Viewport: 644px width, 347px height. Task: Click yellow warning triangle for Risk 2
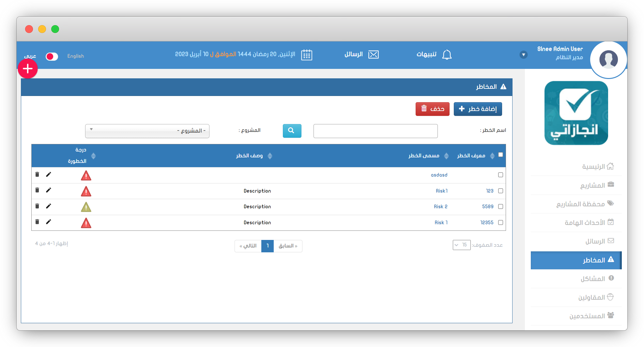pos(86,207)
